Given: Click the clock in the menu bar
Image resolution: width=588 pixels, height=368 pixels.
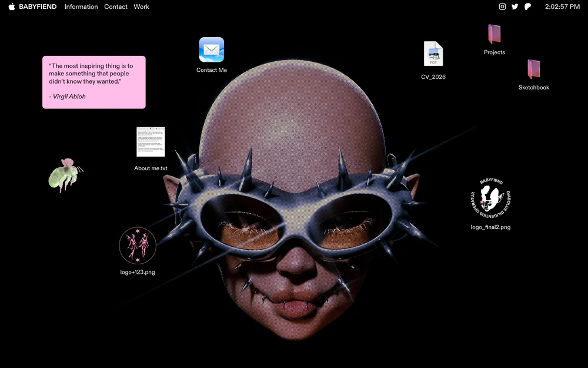Looking at the screenshot, I should click(x=562, y=6).
